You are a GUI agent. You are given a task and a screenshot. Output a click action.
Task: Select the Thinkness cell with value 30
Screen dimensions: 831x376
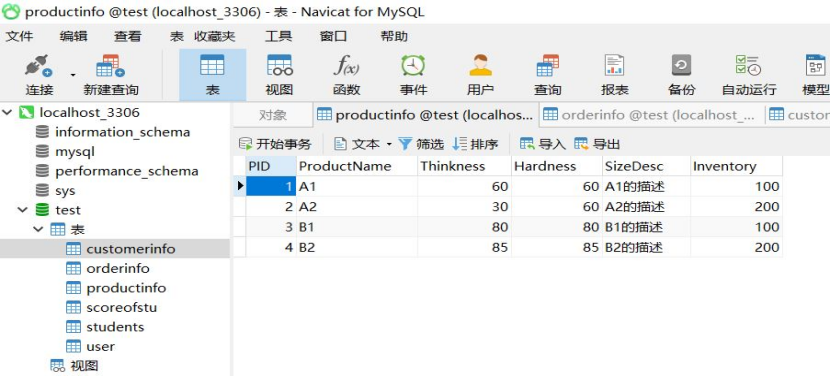click(x=465, y=206)
